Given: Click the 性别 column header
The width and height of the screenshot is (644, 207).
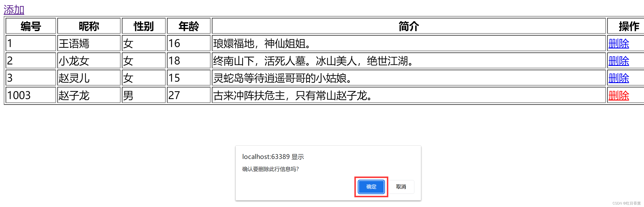Looking at the screenshot, I should tap(144, 26).
